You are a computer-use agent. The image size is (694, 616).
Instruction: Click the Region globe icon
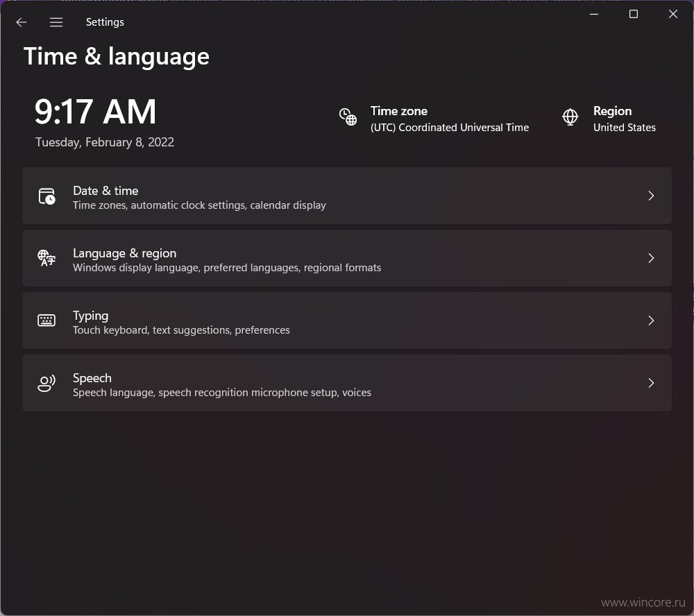point(570,117)
